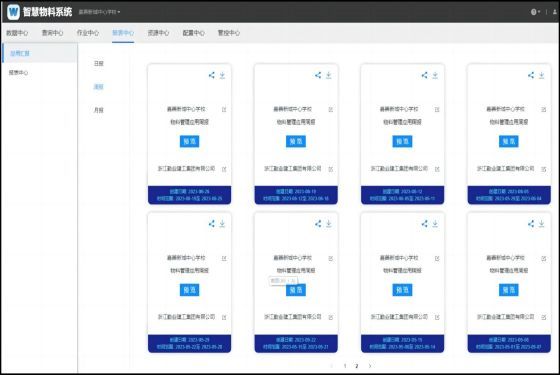Click the next page arrow
This screenshot has width=560, height=375.
[370, 366]
